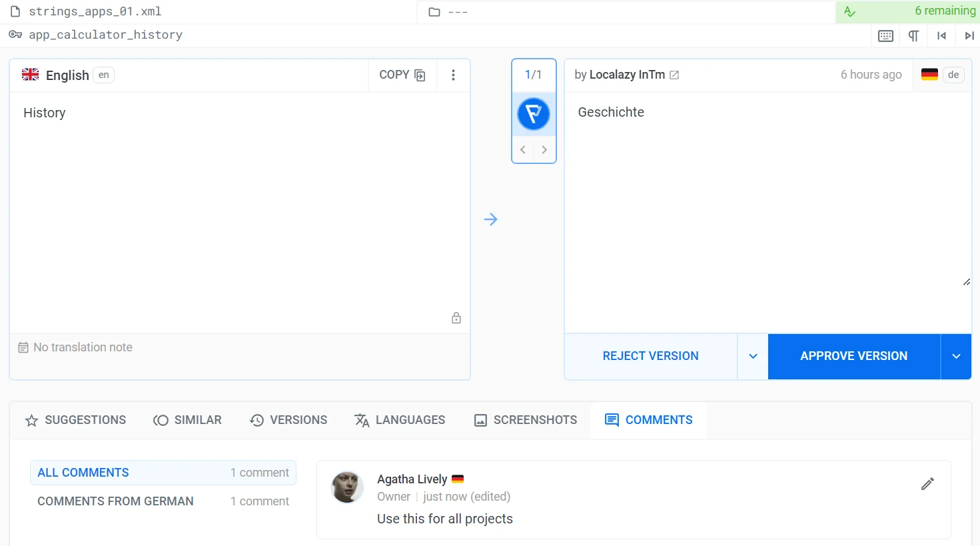Open the on-screen keyboard
Viewport: 980px width, 546px height.
tap(885, 35)
